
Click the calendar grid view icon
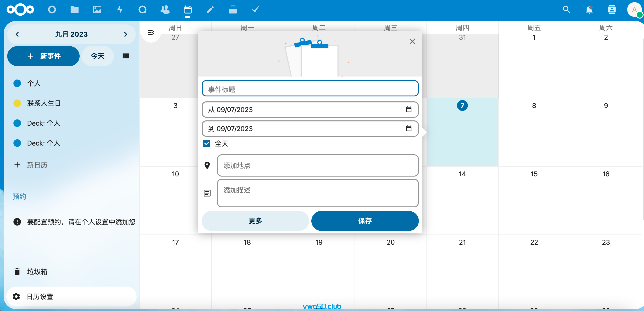click(x=126, y=56)
